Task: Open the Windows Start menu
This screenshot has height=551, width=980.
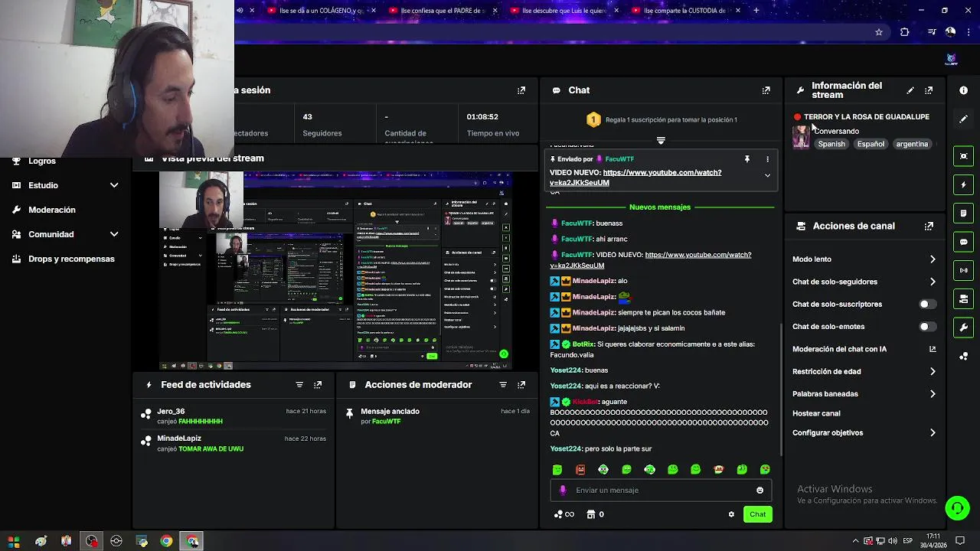Action: [x=13, y=541]
